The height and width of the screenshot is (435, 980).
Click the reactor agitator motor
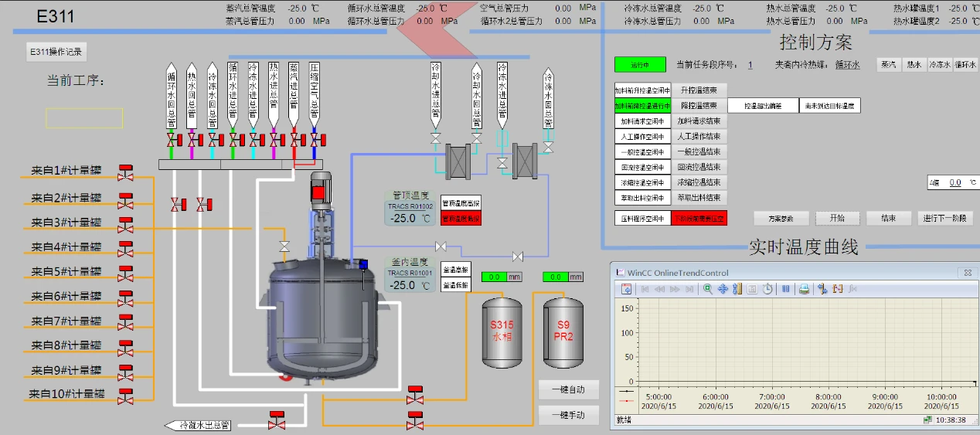pos(318,190)
